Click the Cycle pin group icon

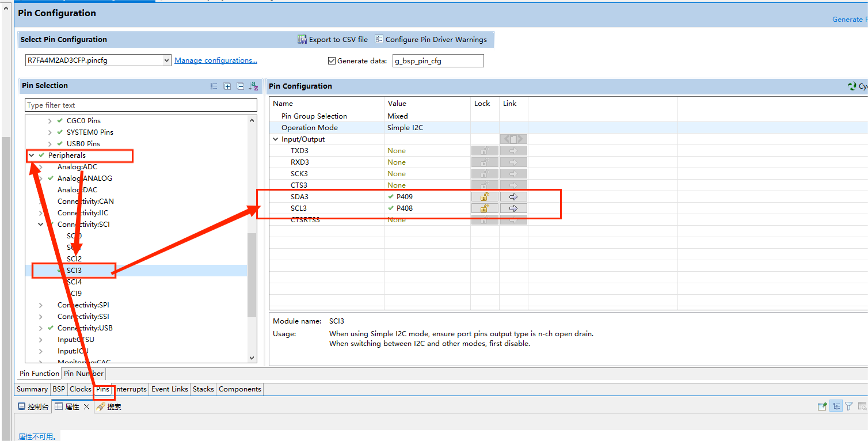click(852, 86)
